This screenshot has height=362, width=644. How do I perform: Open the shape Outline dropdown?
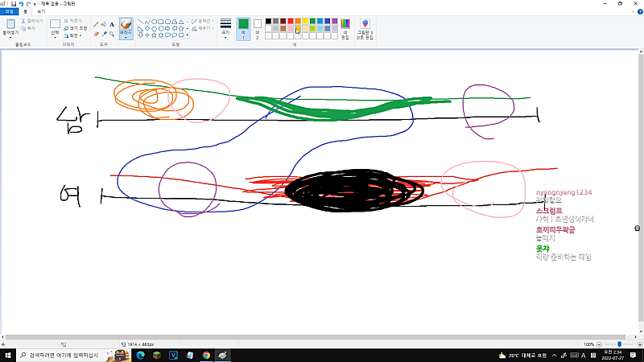click(203, 21)
